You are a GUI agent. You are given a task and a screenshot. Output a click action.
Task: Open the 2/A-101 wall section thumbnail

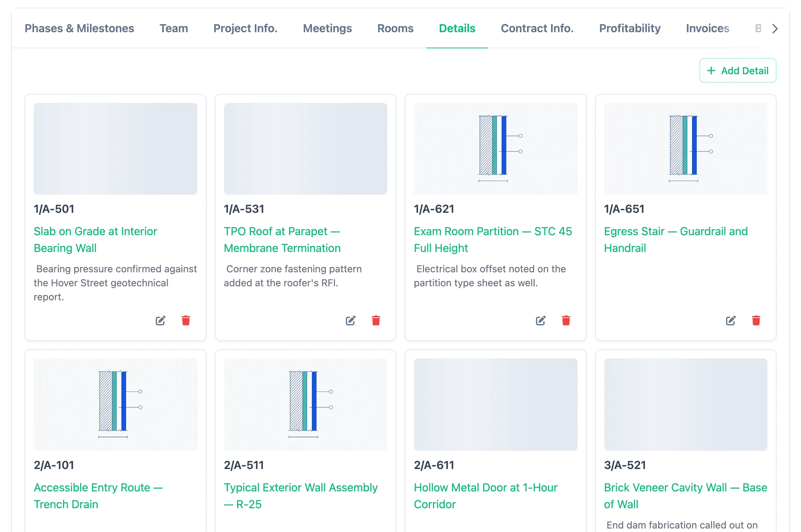click(x=116, y=405)
